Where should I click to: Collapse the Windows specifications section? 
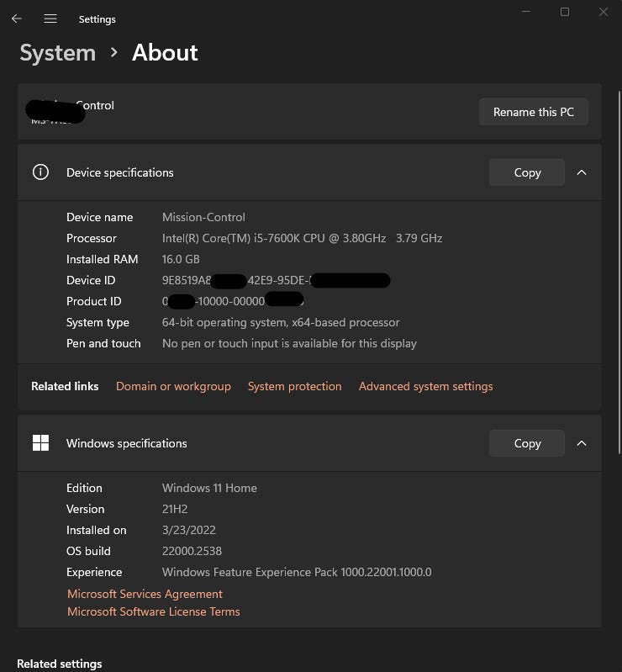582,443
